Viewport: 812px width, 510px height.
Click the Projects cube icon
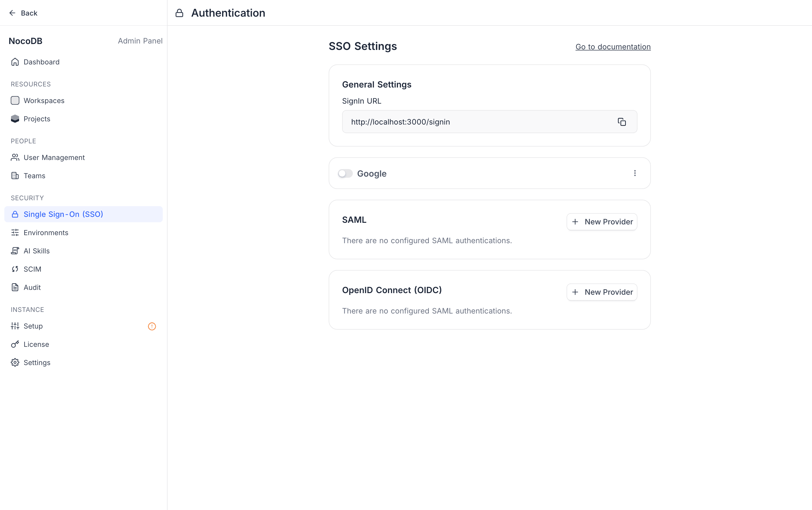coord(15,119)
